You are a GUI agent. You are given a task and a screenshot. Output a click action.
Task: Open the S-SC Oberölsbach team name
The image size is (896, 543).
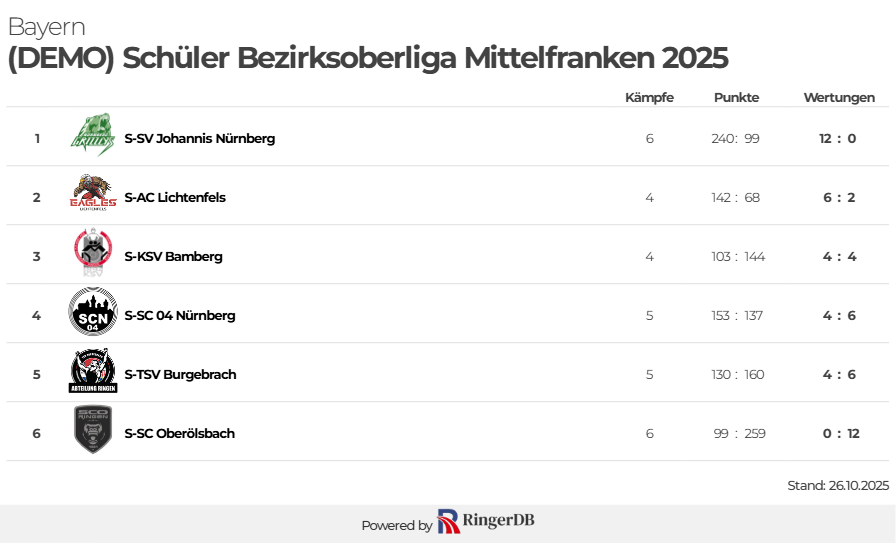(179, 433)
